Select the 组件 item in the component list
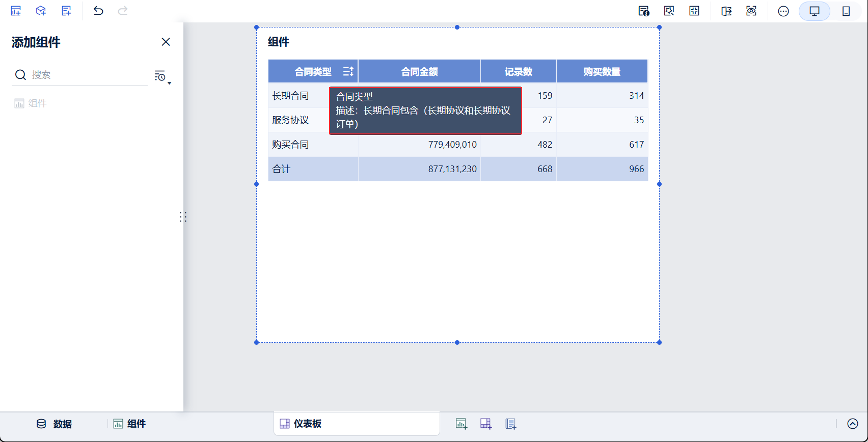The image size is (868, 442). [31, 103]
